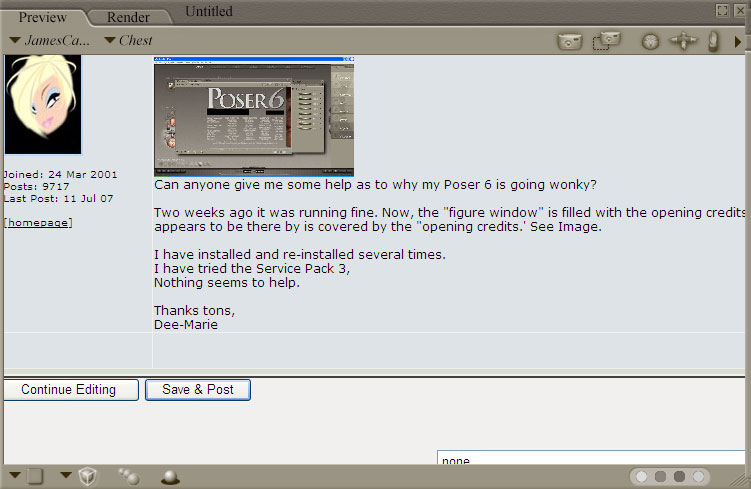Open the bottom-left square layout dropdown arrow

[x=15, y=476]
